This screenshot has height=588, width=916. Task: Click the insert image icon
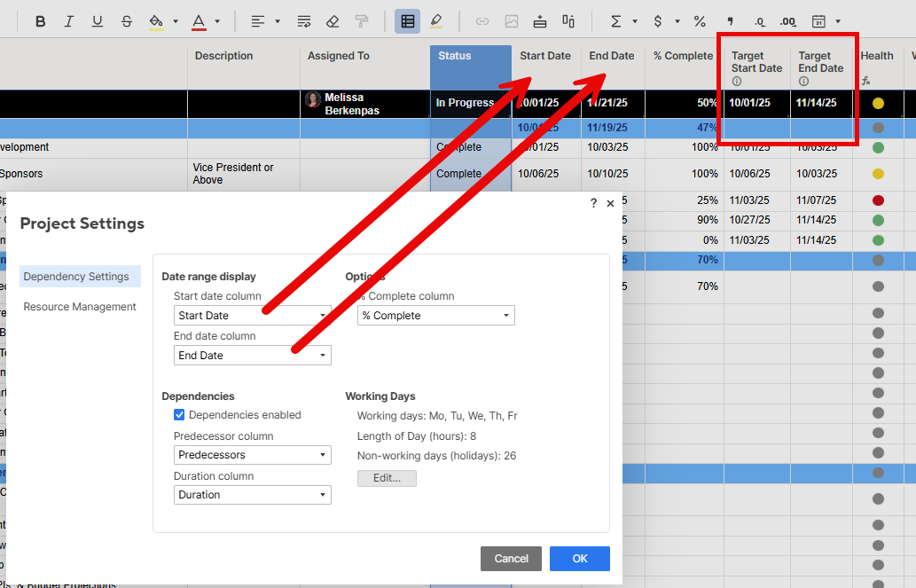[511, 21]
